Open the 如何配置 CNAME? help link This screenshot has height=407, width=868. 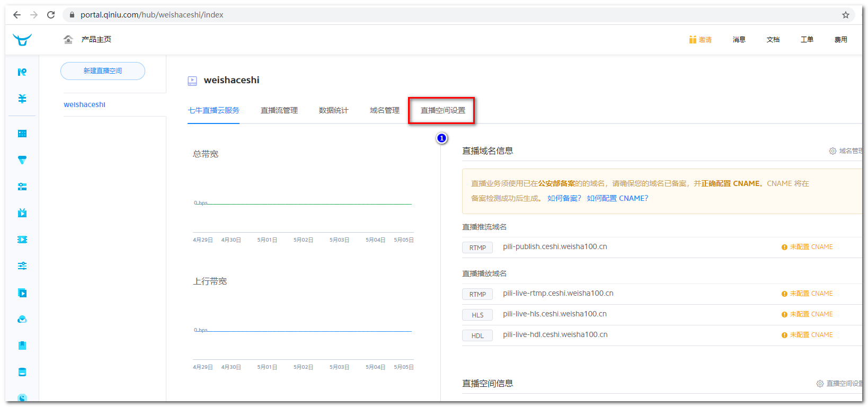[x=617, y=198]
